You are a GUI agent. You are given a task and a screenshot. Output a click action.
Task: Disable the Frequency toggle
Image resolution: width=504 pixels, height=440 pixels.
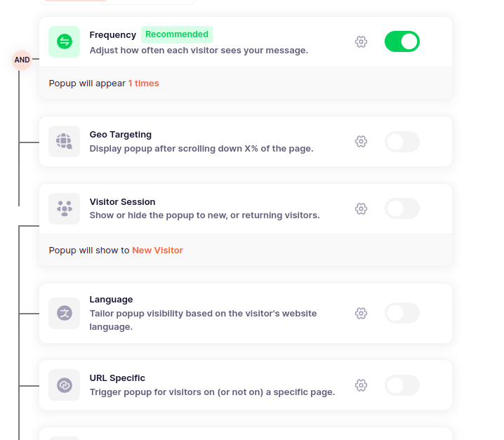pyautogui.click(x=402, y=41)
